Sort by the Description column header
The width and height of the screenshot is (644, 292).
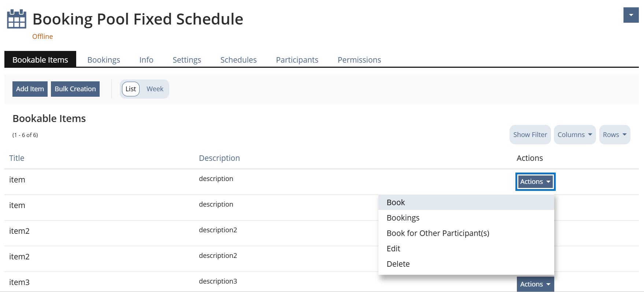coord(219,158)
